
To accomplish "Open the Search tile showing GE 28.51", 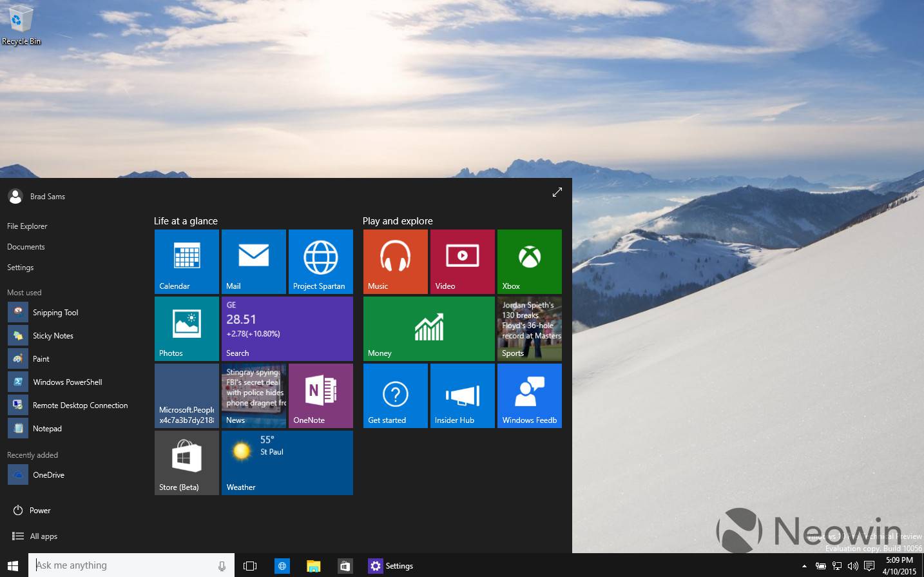I will 287,329.
